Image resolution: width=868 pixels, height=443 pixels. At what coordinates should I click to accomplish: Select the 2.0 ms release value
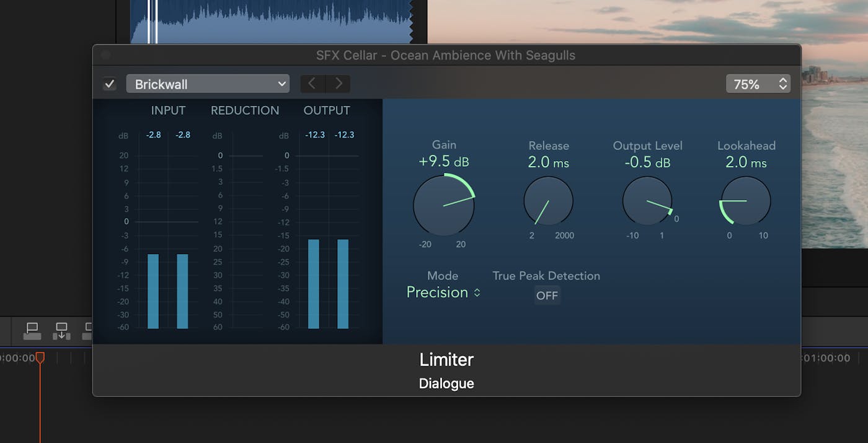pos(548,162)
